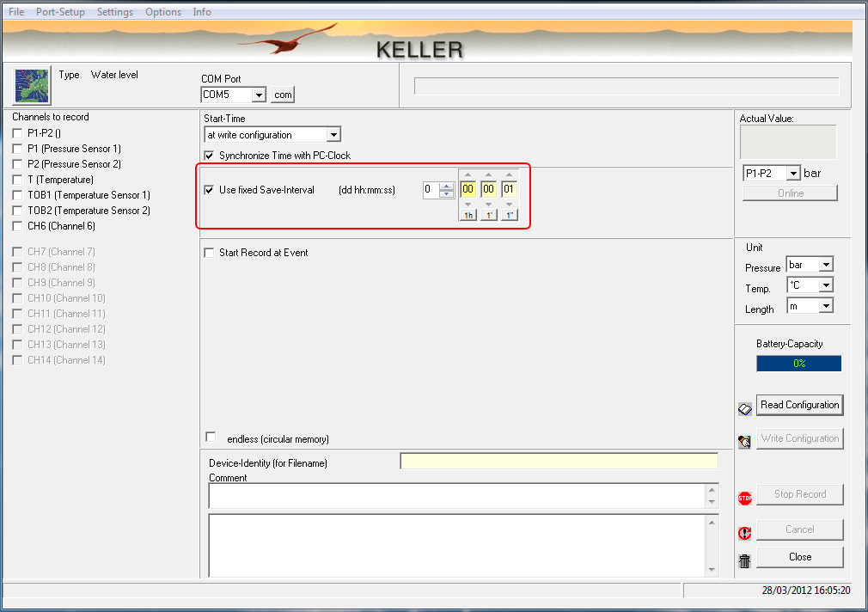Click the red circular arrow cancel icon
Viewport: 868px width, 612px height.
[x=745, y=533]
